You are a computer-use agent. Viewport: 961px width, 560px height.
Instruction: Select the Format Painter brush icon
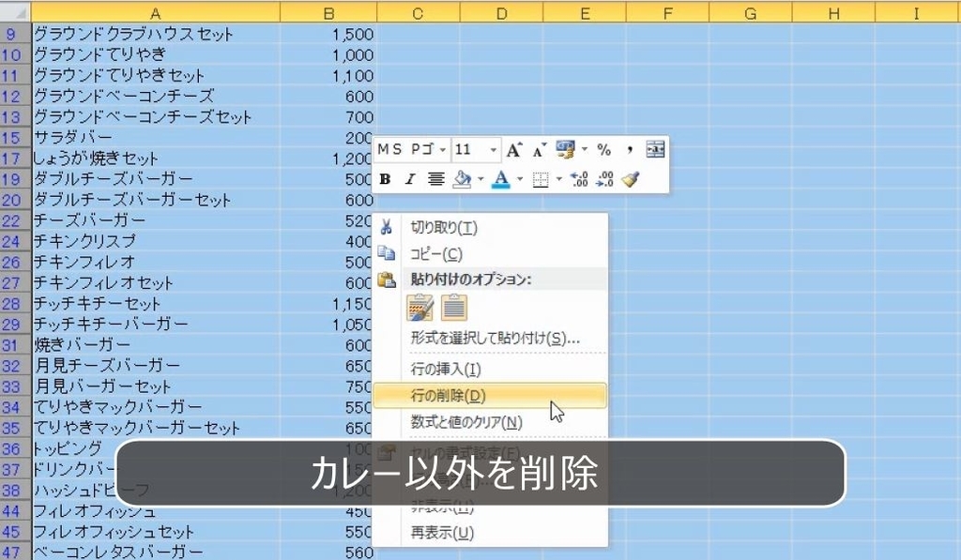(x=630, y=180)
